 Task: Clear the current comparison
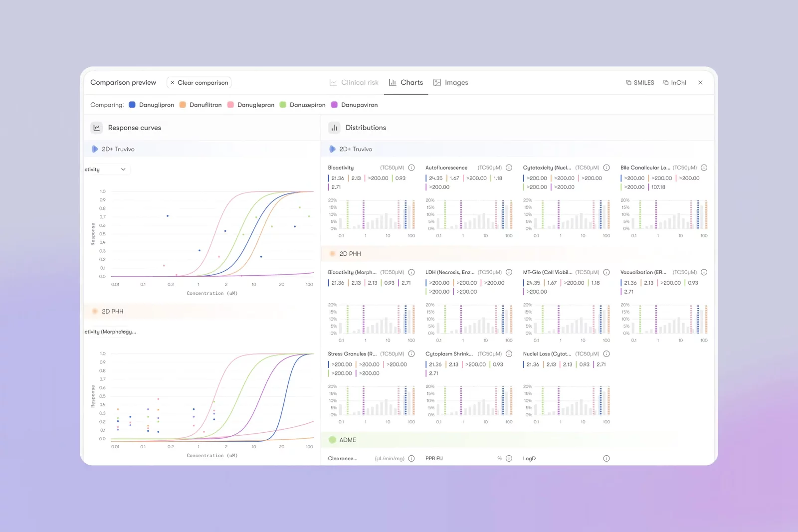point(199,83)
